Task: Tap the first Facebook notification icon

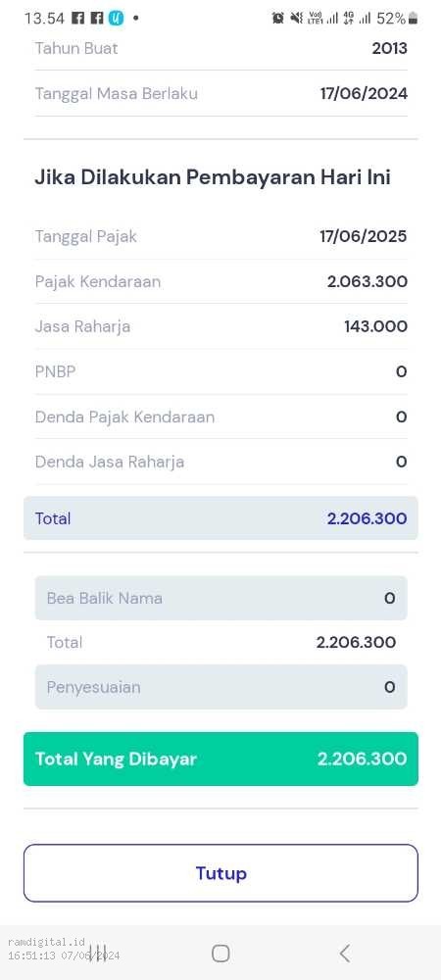Action: click(x=78, y=18)
